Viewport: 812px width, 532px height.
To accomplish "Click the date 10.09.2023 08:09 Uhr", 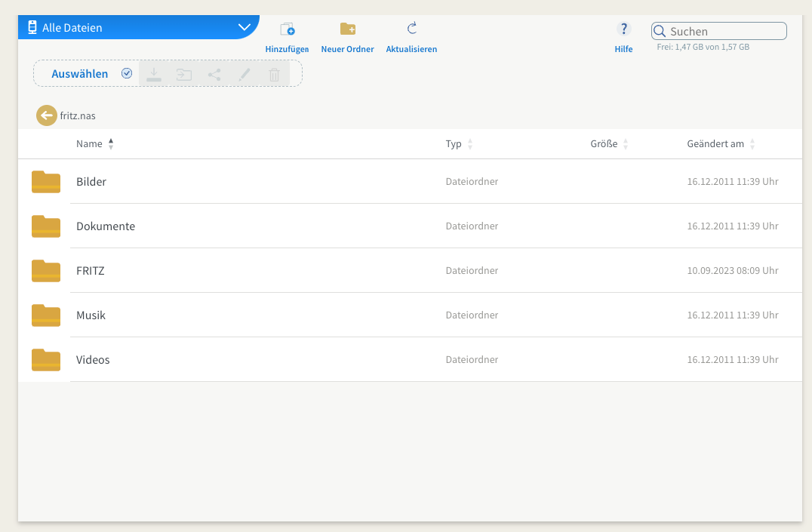I will click(x=733, y=271).
